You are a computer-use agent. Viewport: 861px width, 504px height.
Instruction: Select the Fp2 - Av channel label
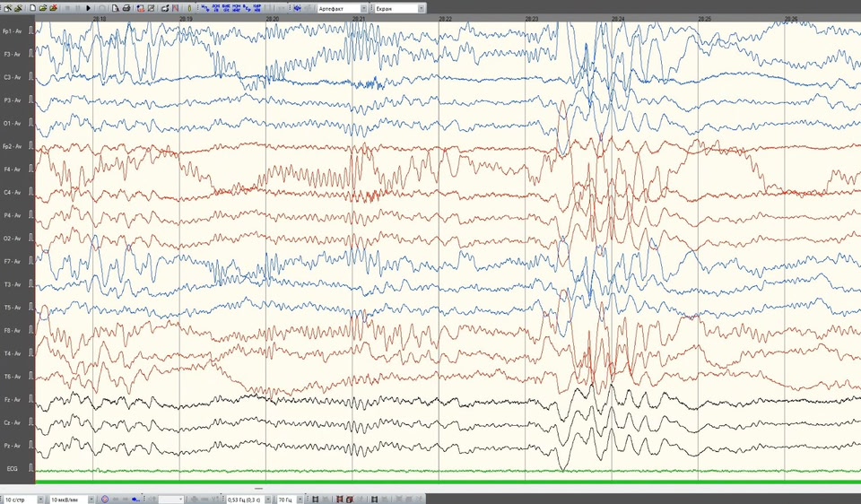click(12, 146)
